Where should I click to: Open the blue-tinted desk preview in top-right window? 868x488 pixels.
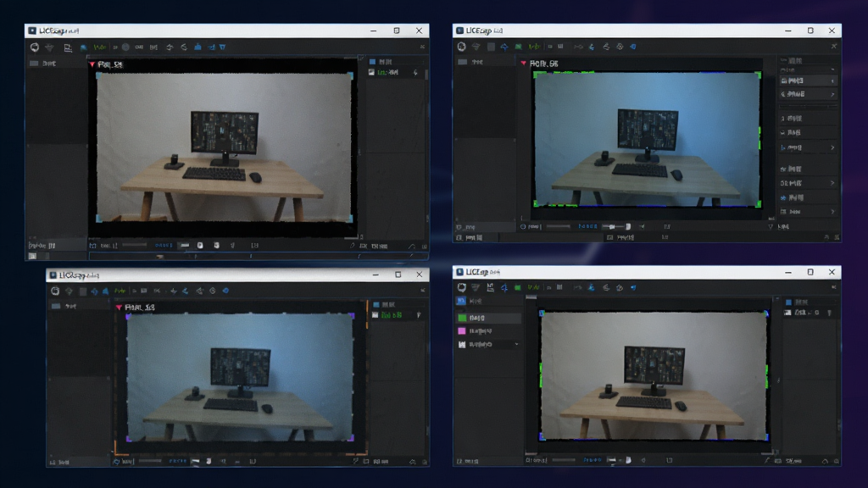[647, 139]
